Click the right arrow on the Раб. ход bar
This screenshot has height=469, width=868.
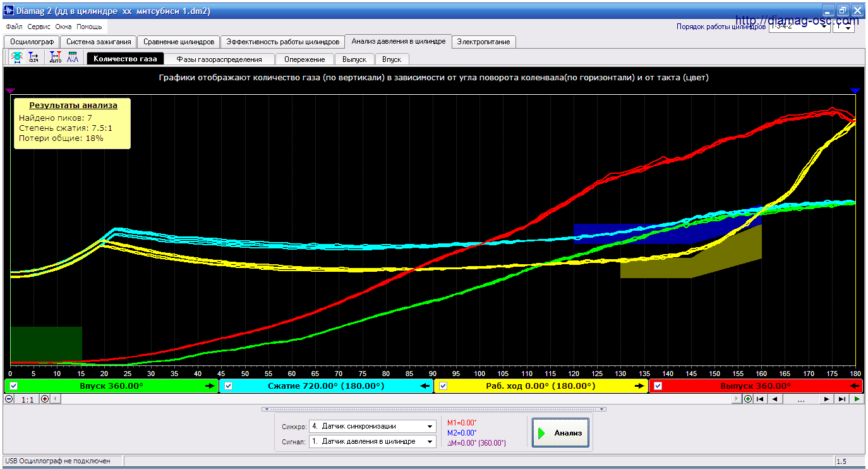pyautogui.click(x=640, y=386)
